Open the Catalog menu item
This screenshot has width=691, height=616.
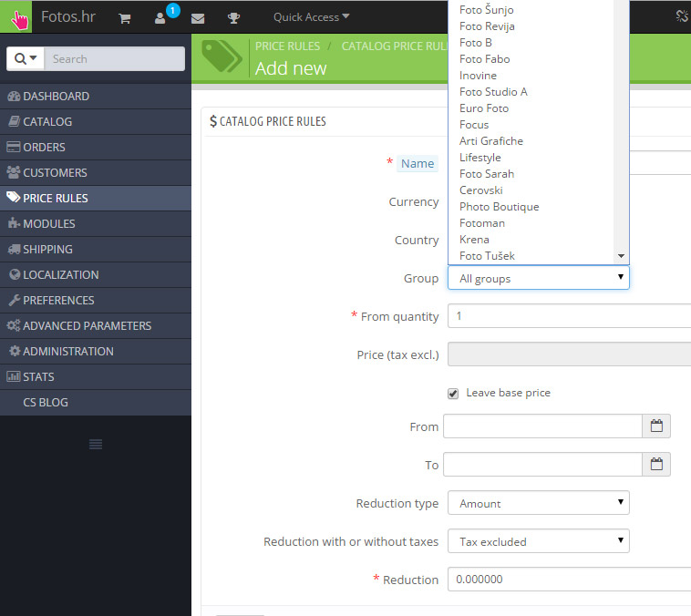[x=96, y=121]
